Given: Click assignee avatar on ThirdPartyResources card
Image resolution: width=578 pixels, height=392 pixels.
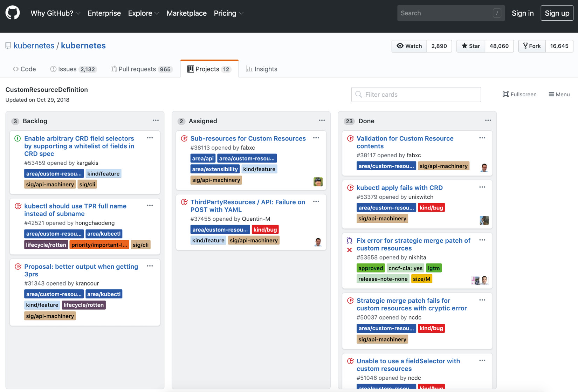Looking at the screenshot, I should click(318, 242).
